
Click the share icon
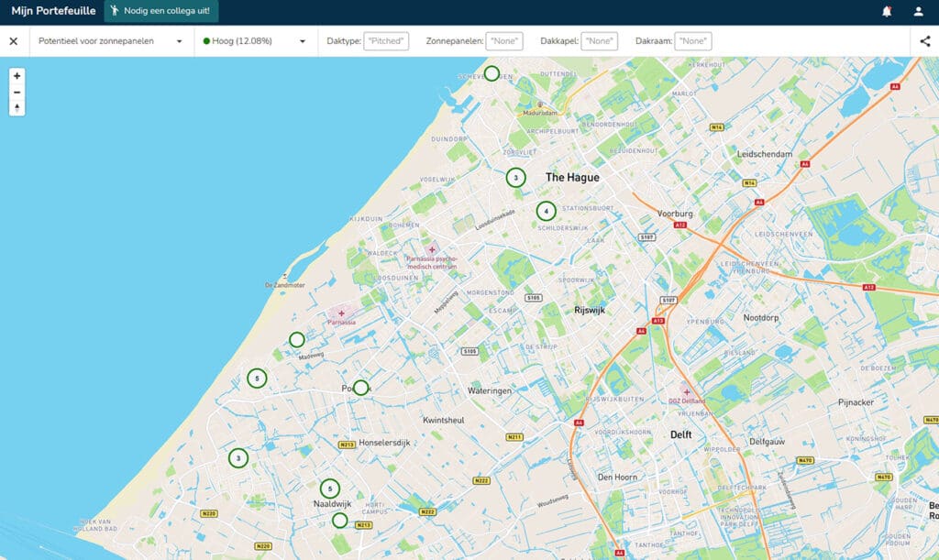(924, 41)
